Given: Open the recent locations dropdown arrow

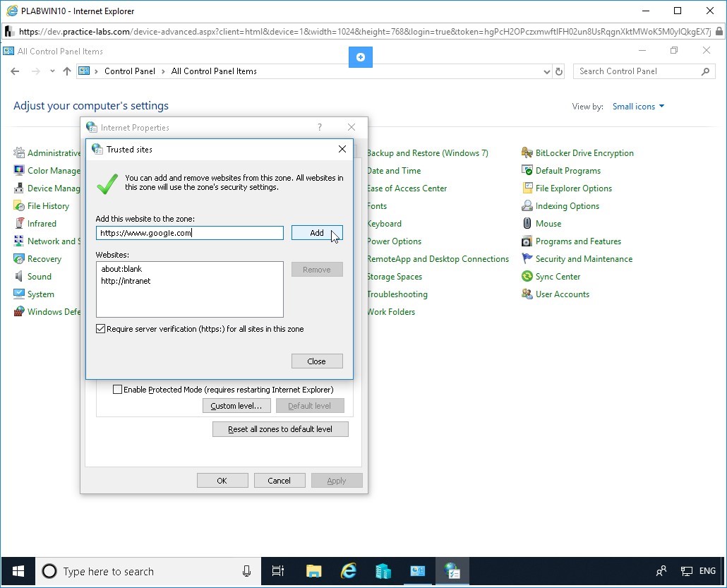Looking at the screenshot, I should tap(52, 71).
